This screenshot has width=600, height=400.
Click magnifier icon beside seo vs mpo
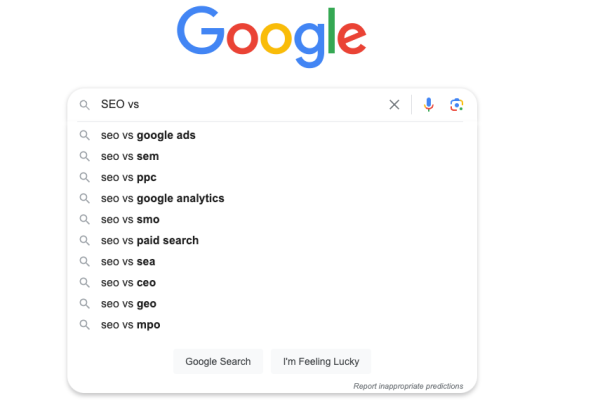coord(85,325)
